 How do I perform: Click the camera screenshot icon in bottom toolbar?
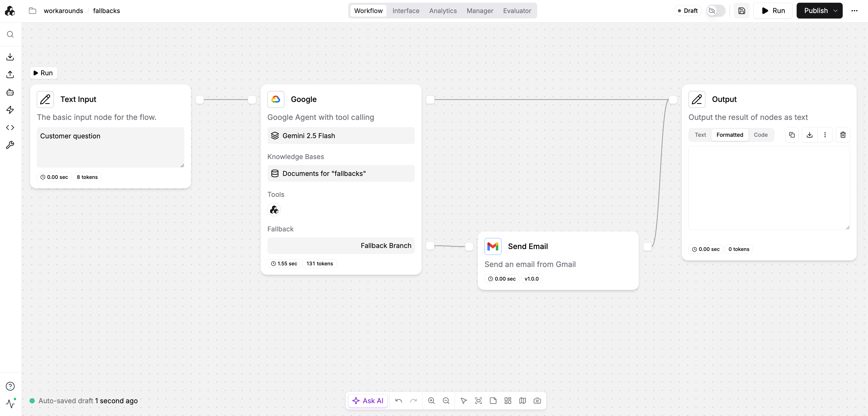537,401
